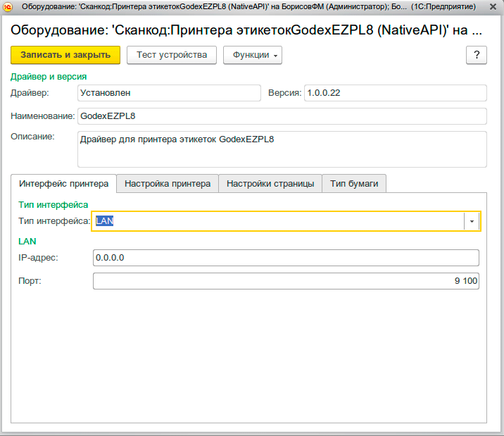This screenshot has height=436, width=504.
Task: Switch to the Интерфейс принтера tab
Action: pos(63,183)
